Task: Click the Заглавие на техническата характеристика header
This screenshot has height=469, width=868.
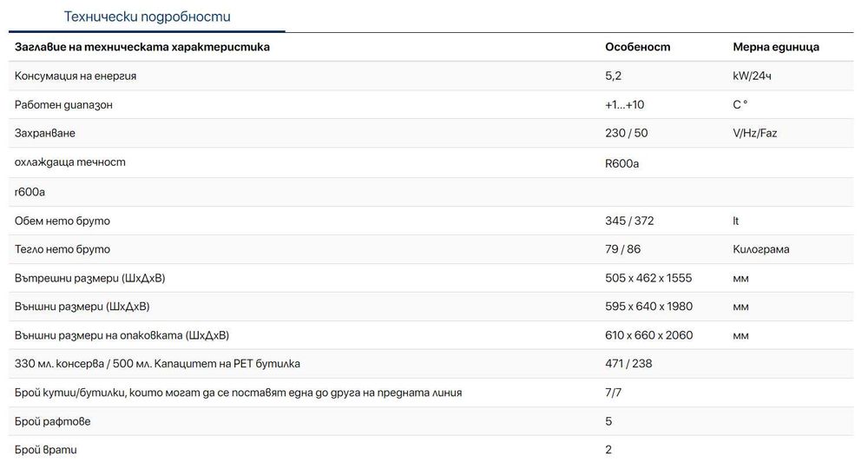Action: coord(142,47)
